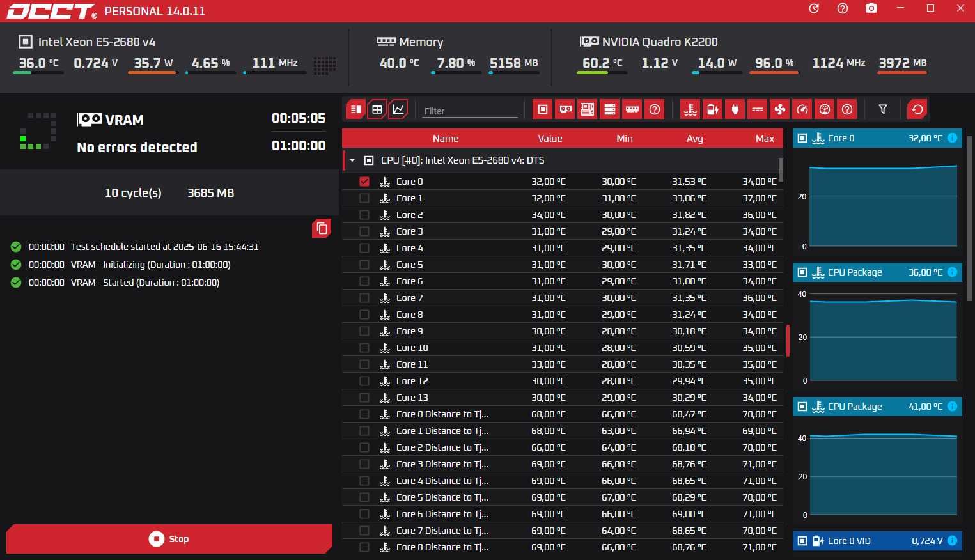Click elapsed time 00:05:05

click(x=299, y=118)
